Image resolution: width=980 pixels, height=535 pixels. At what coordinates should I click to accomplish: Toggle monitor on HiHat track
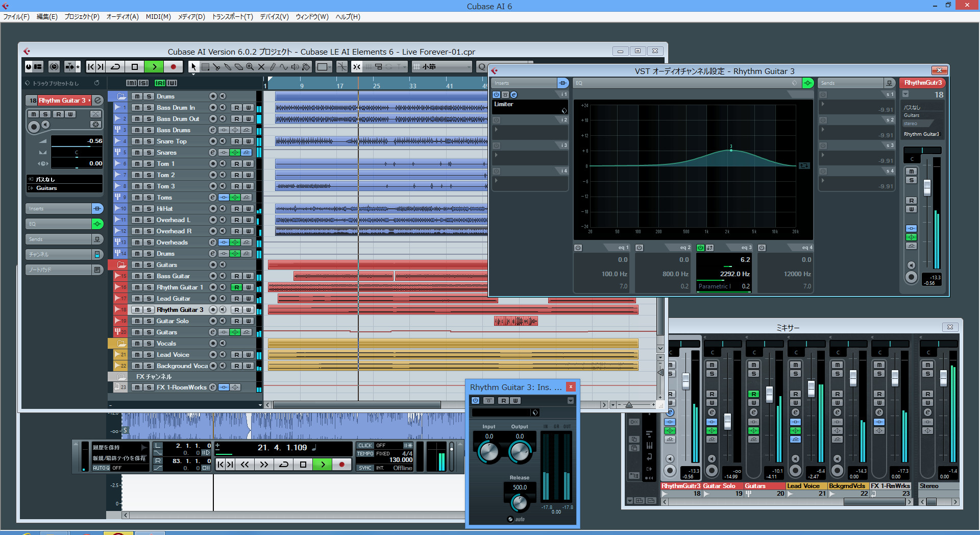pos(223,209)
